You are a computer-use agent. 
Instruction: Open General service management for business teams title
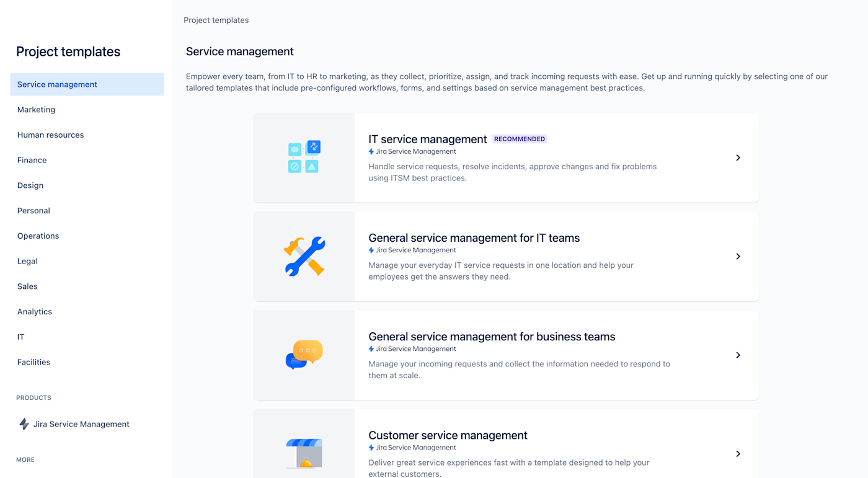coord(492,337)
